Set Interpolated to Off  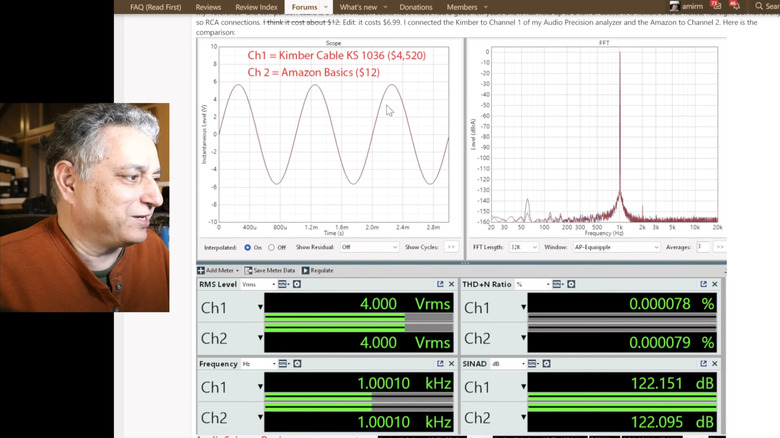[271, 247]
